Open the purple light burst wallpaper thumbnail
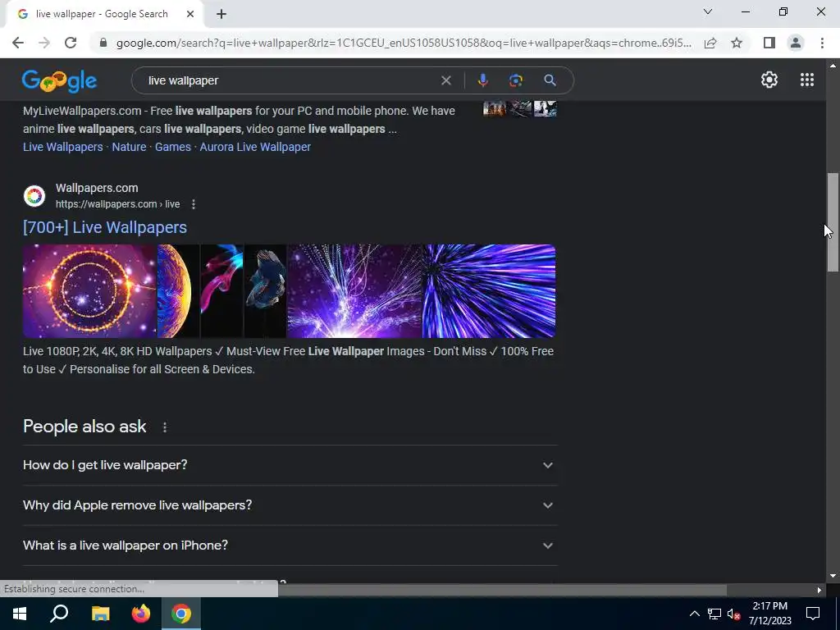Screen dimensions: 840x630 [354, 291]
